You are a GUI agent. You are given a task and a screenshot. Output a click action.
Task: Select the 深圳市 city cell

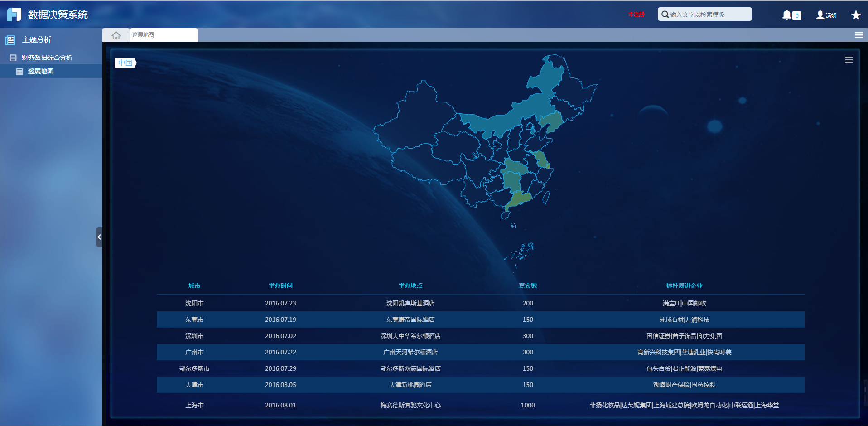coord(194,336)
